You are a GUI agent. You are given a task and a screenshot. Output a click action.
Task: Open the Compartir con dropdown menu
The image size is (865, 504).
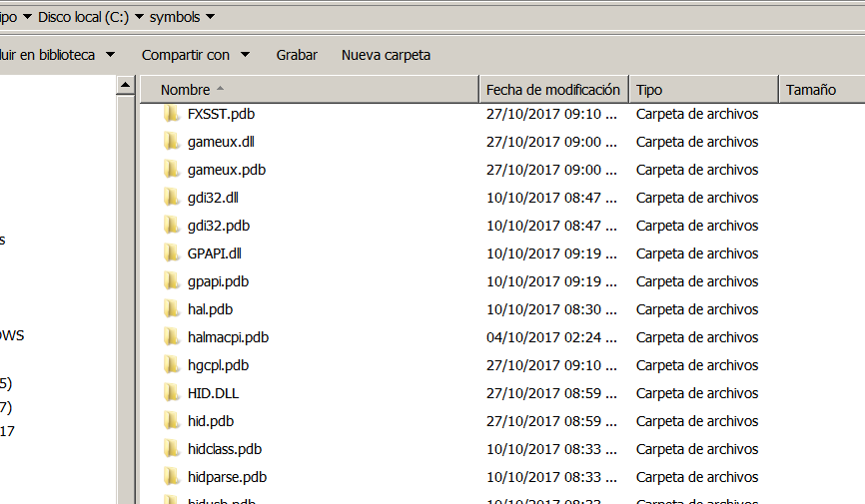pyautogui.click(x=195, y=55)
